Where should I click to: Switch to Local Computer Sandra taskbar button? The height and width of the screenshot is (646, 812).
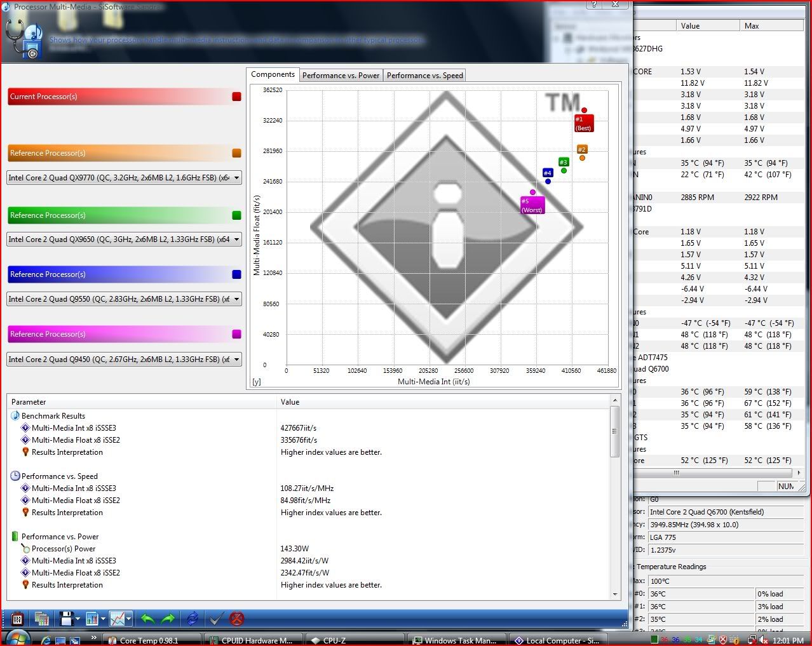coord(557,640)
